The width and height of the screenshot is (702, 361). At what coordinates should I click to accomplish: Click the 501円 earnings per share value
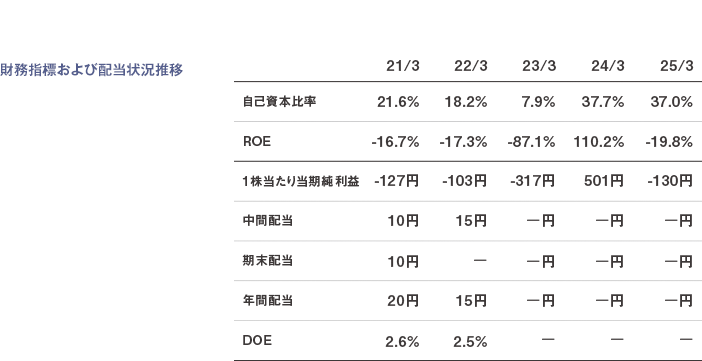point(604,181)
